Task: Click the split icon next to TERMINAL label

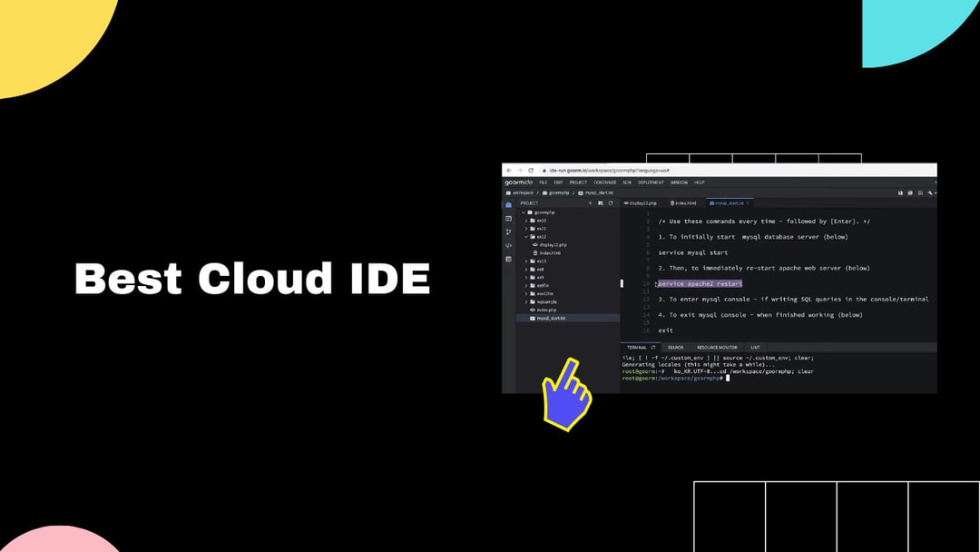Action: pyautogui.click(x=655, y=348)
